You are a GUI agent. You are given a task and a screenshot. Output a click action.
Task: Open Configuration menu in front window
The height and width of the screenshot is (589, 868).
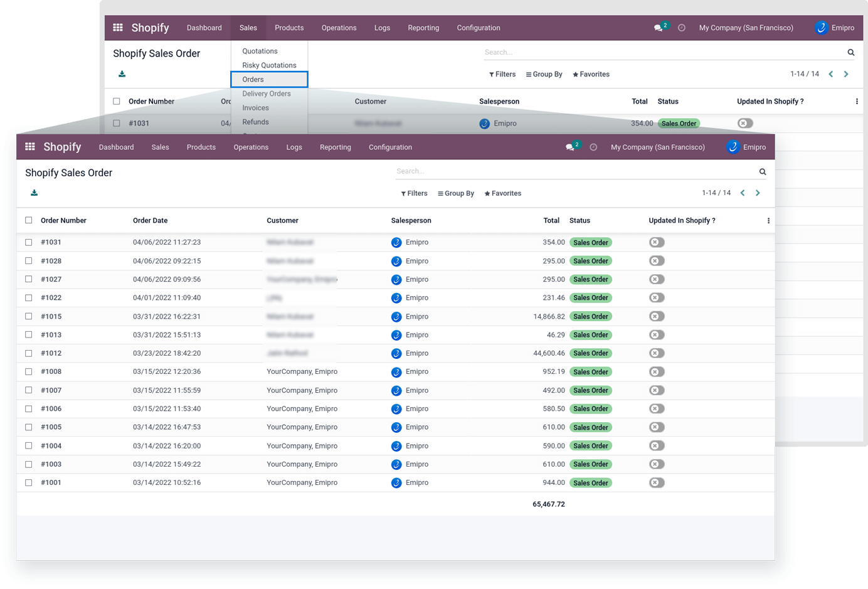point(390,147)
